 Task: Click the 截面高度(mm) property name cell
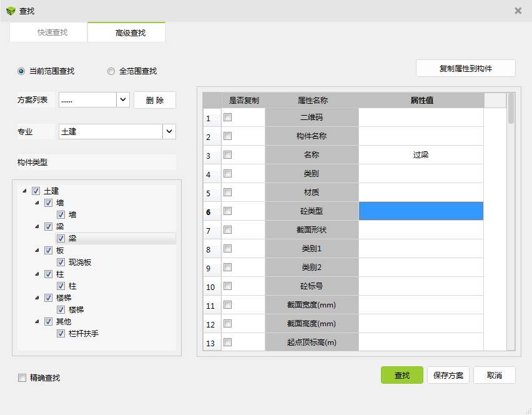[x=312, y=324]
